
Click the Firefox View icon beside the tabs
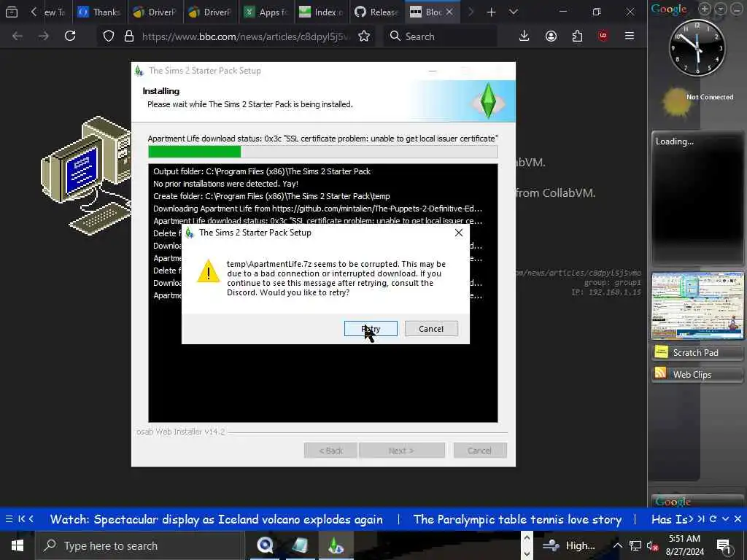coord(12,12)
